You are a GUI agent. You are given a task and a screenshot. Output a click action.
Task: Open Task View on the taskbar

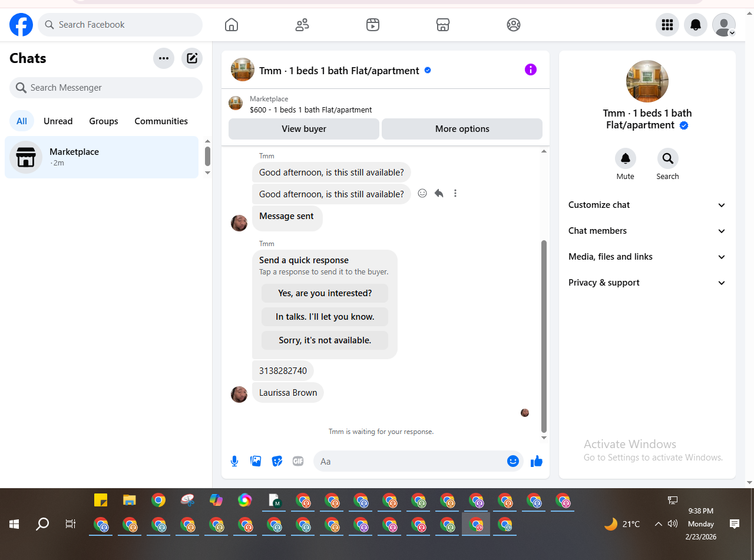coord(71,524)
